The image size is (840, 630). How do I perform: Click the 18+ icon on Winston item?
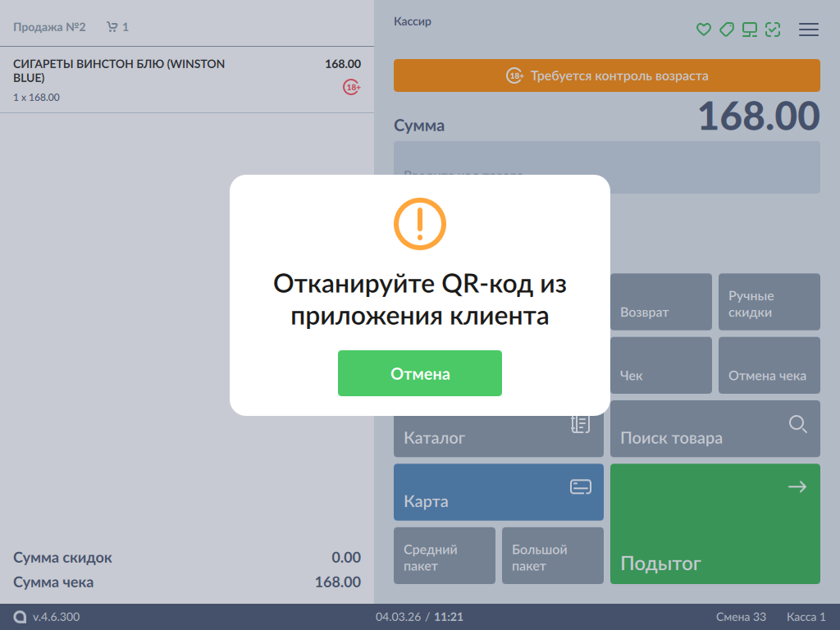coord(352,87)
